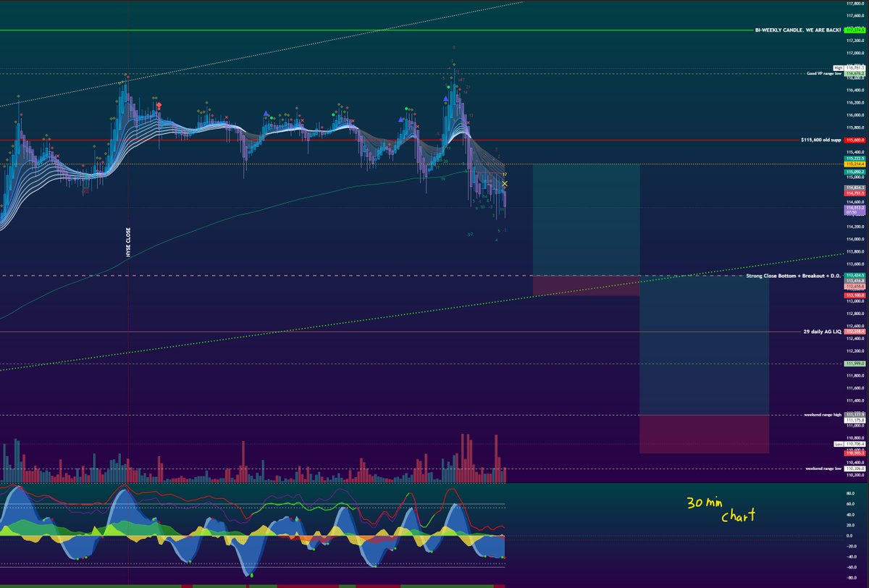Click the Low 110,706.4 price marker
Image resolution: width=869 pixels, height=588 pixels.
(x=849, y=444)
